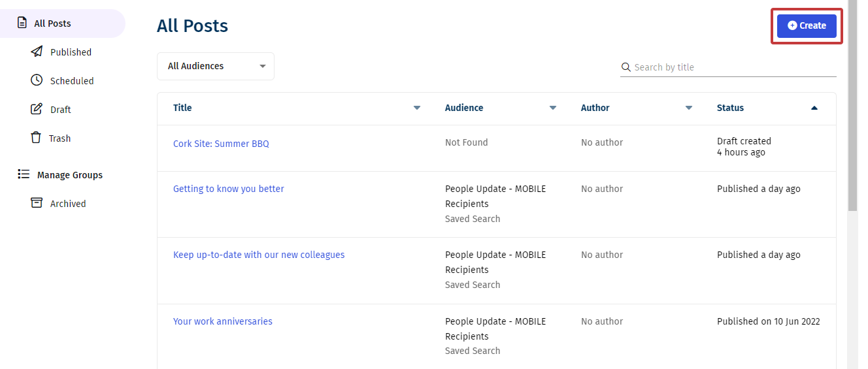Viewport: 868px width, 369px height.
Task: Click the Scheduled clock icon
Action: click(37, 80)
